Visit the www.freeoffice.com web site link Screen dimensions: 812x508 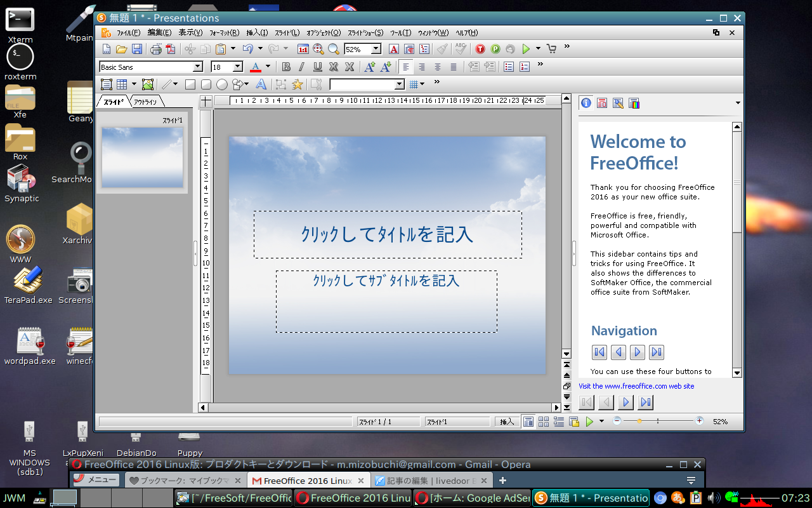point(636,386)
